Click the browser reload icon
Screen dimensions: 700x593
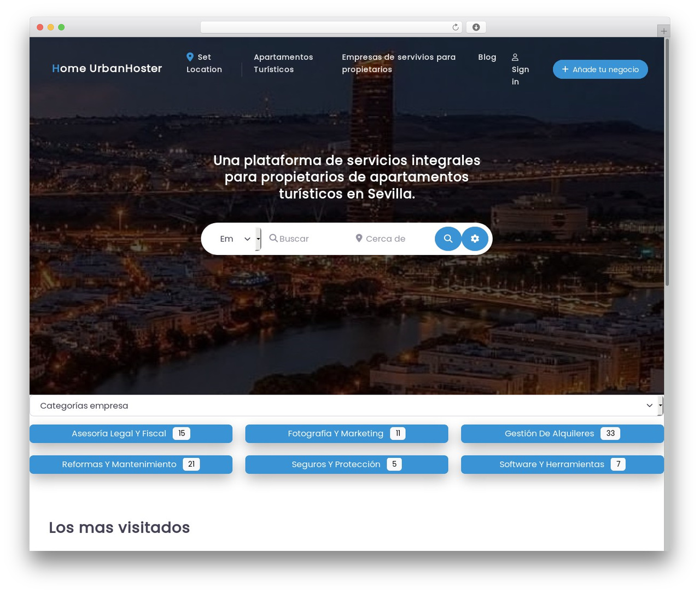click(x=456, y=27)
